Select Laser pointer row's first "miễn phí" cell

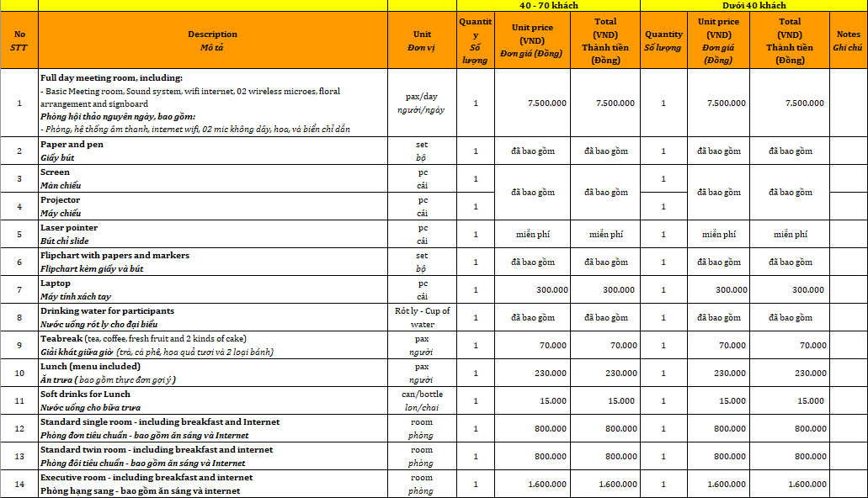coord(532,234)
